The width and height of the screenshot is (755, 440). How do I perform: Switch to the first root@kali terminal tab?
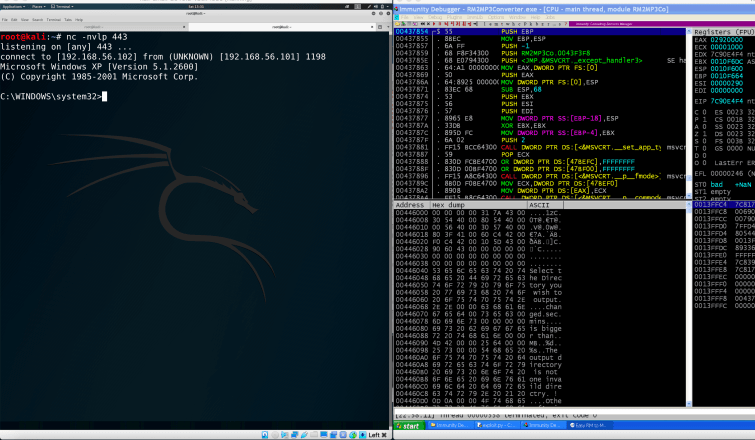point(93,26)
